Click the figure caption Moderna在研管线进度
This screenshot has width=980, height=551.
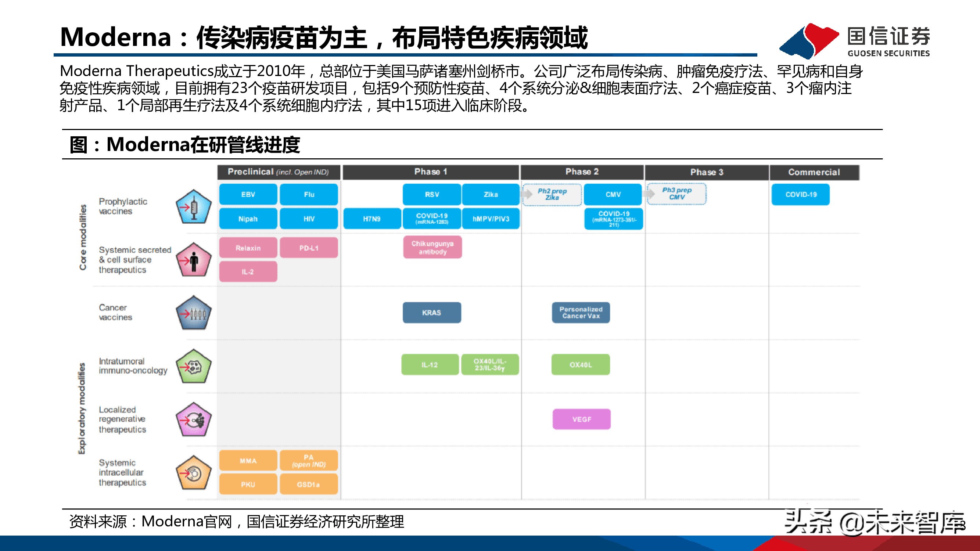click(x=185, y=144)
